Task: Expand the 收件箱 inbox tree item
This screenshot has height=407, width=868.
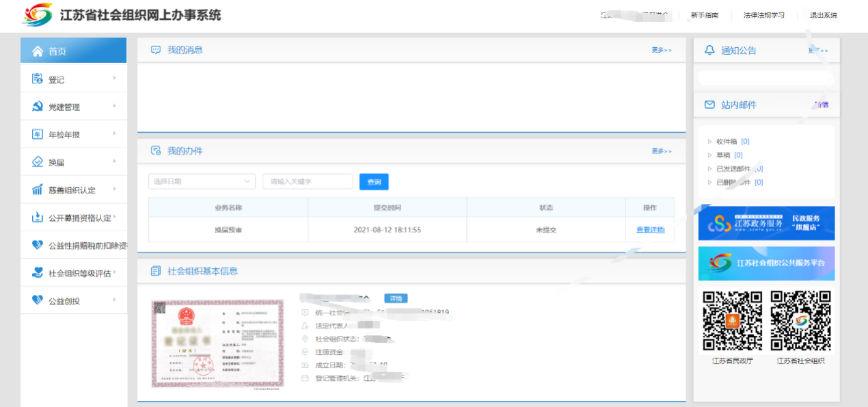Action: 710,142
